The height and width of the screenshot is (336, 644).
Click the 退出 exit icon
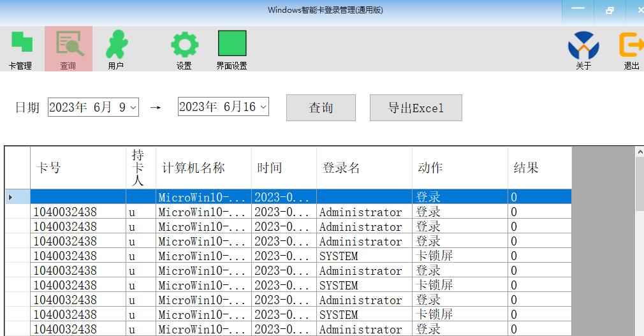pyautogui.click(x=631, y=48)
